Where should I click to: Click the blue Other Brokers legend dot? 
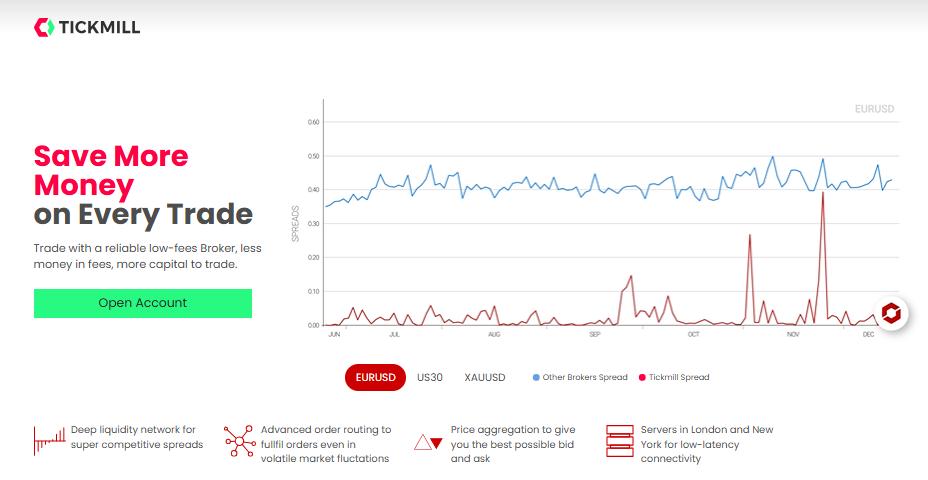pyautogui.click(x=536, y=378)
